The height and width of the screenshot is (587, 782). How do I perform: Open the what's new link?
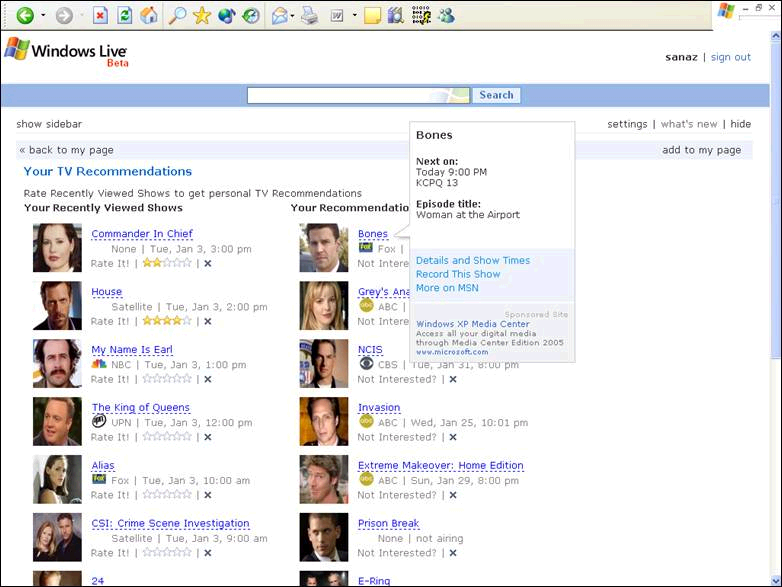coord(689,124)
